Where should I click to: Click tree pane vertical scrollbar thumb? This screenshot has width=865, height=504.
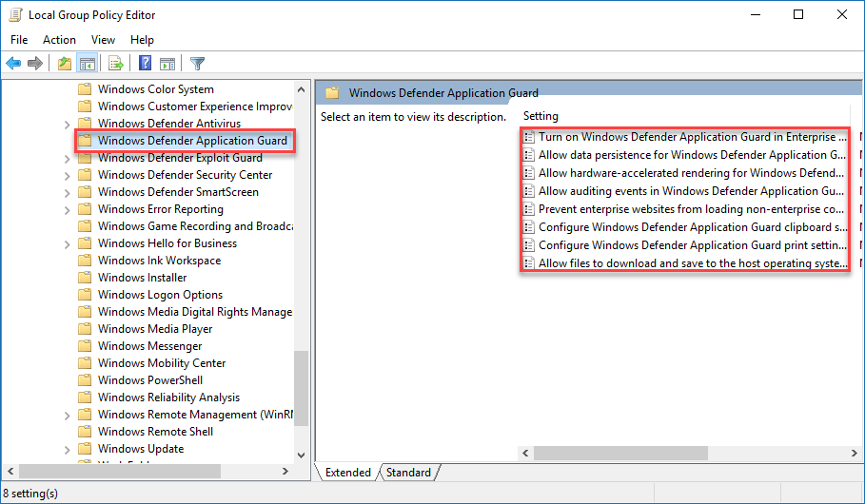click(302, 388)
